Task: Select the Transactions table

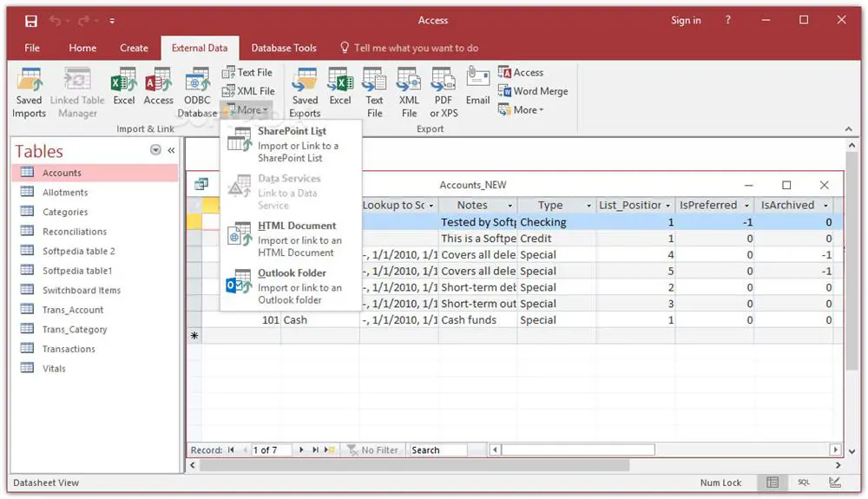Action: (x=95, y=349)
